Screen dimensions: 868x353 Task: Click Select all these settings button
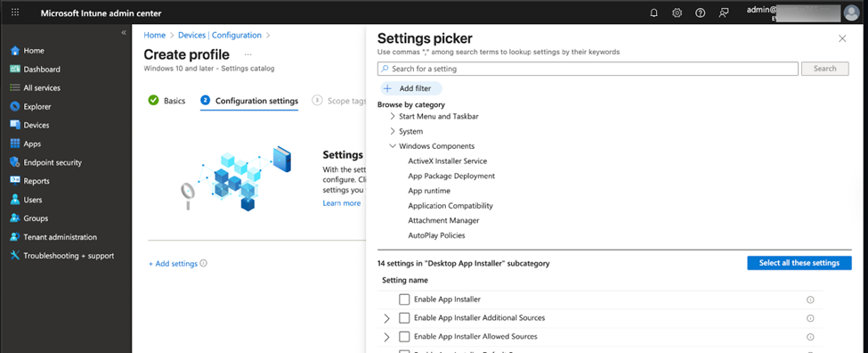799,263
